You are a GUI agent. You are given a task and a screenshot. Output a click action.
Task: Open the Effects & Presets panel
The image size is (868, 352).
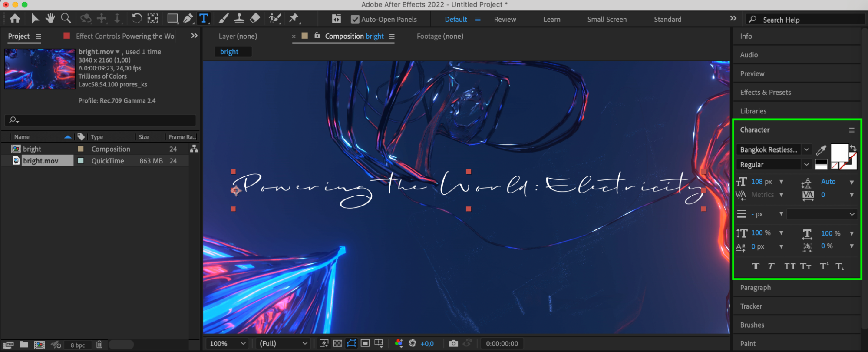coord(765,93)
